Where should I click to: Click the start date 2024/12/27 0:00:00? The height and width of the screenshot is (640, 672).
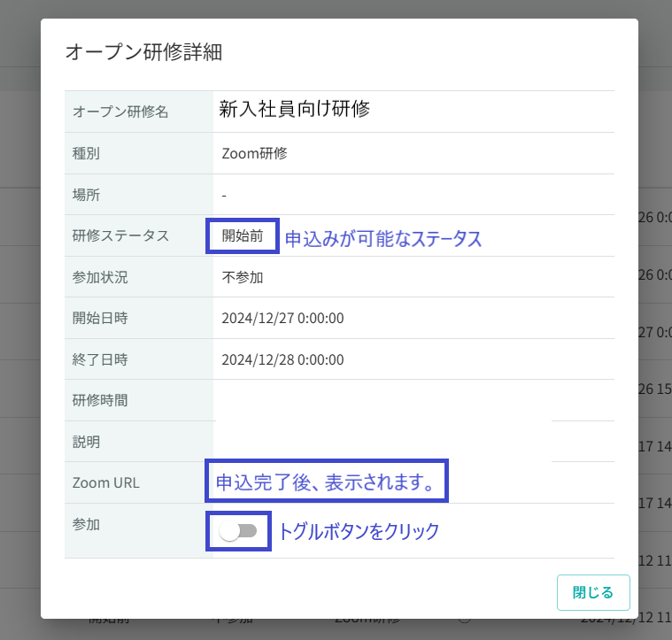tap(282, 319)
